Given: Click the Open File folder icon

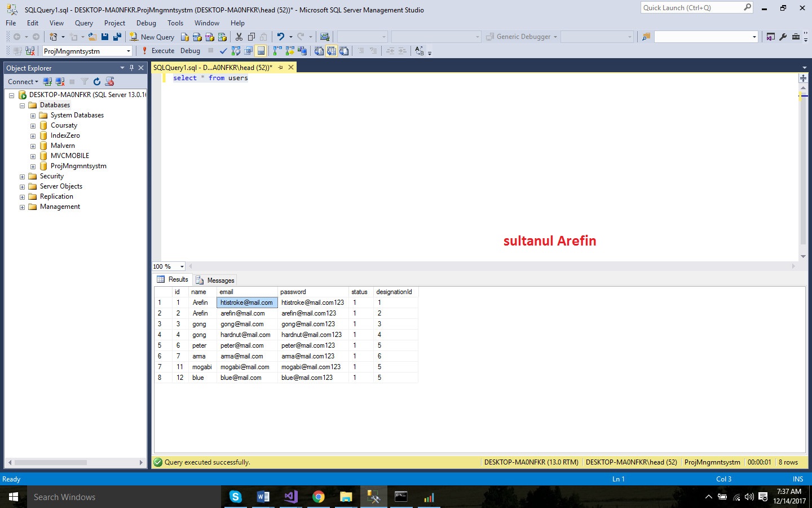Looking at the screenshot, I should pos(92,37).
